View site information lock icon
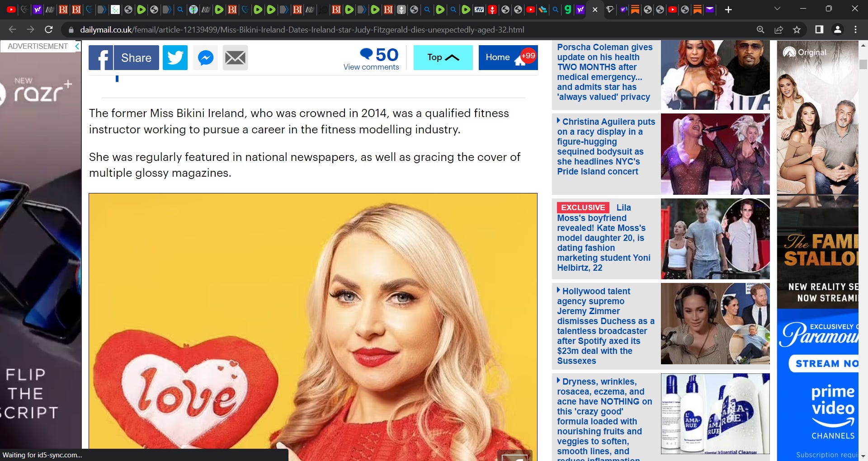The image size is (868, 461). [x=71, y=30]
